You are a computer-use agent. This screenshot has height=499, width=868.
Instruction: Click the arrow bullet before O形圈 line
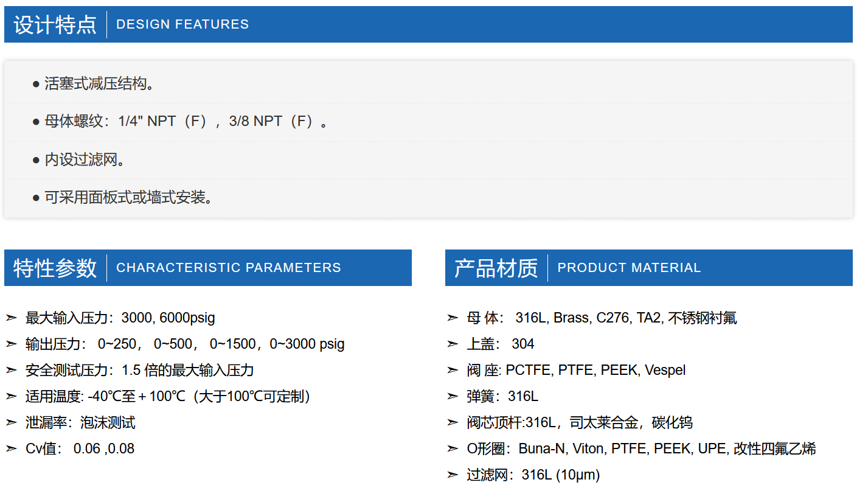pos(452,448)
